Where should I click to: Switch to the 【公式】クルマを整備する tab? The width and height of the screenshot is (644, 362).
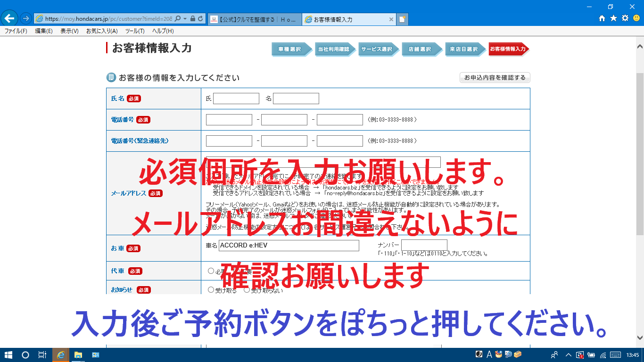point(255,19)
